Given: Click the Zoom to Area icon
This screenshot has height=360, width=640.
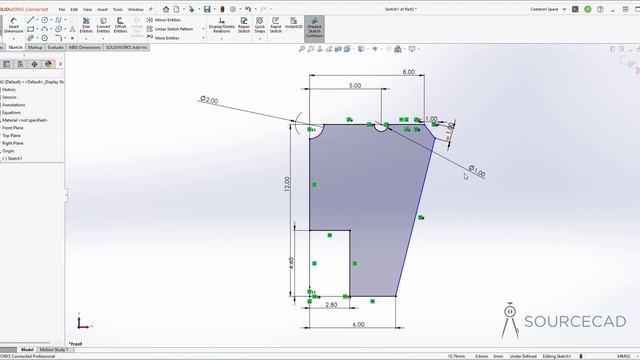Looking at the screenshot, I should [311, 49].
